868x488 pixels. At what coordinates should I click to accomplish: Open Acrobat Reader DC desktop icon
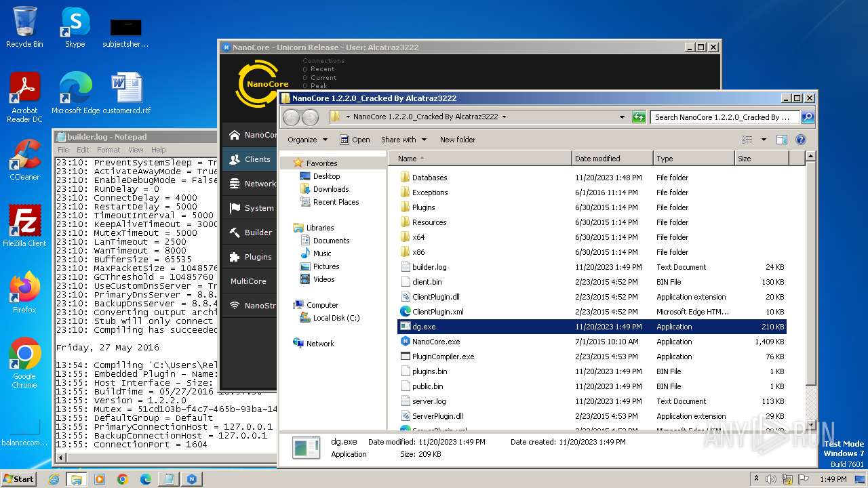pos(24,97)
